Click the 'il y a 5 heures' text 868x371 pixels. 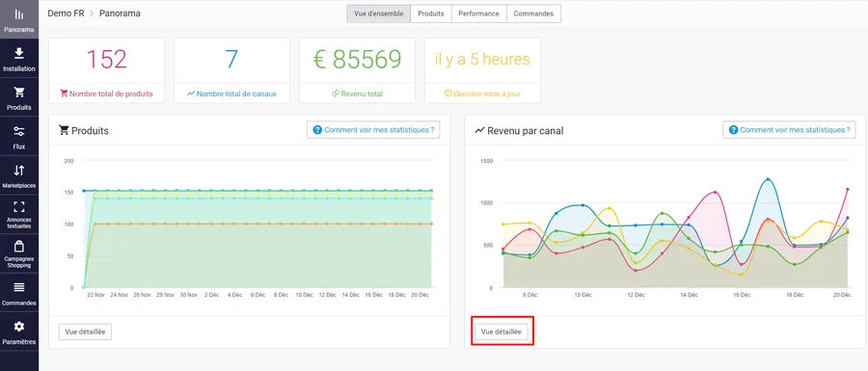click(482, 60)
